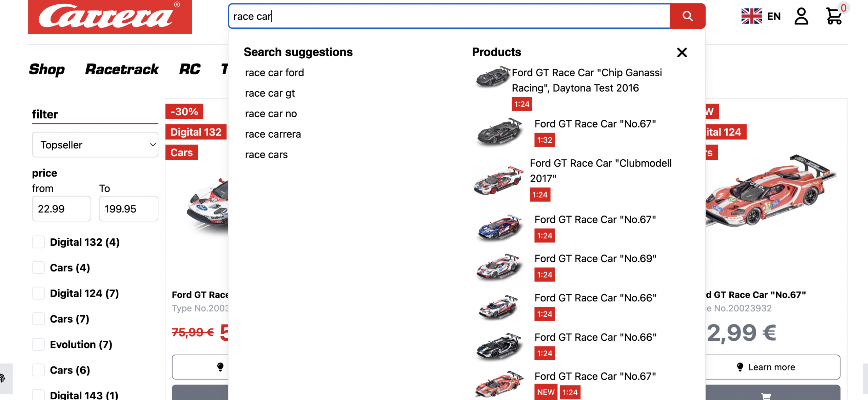Click the blue No.67 1:24 car thumbnail
868x400 pixels.
pos(499,228)
